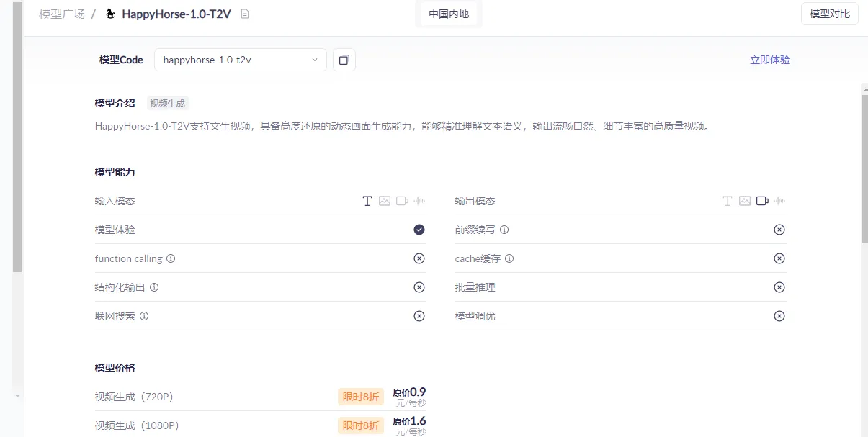Click the 模型体验 row label
This screenshot has height=437, width=868.
pos(115,230)
